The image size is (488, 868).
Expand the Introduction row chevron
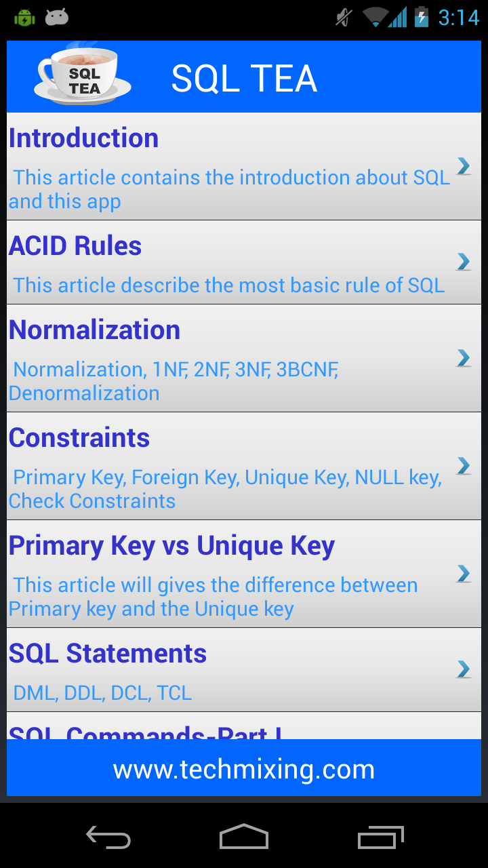(464, 166)
